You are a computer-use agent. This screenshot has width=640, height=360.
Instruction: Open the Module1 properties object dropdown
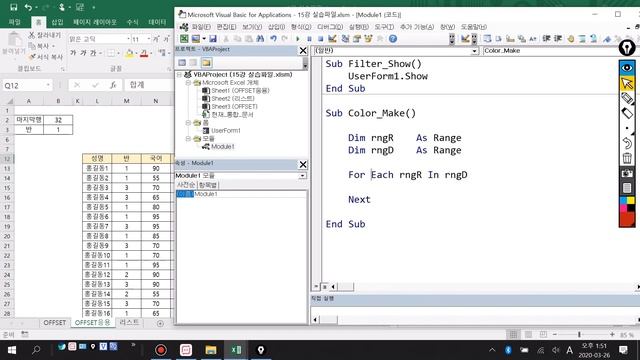pos(302,176)
